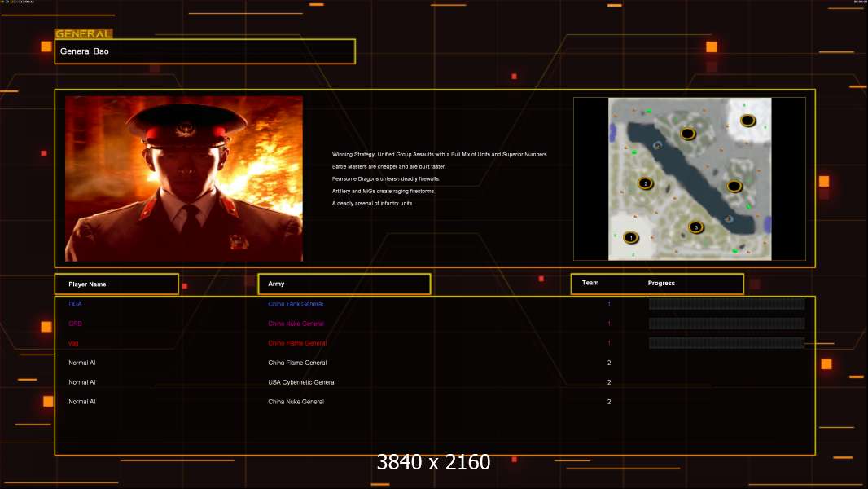Click team number 2 in USA Cybernetic General row
The image size is (868, 489).
tap(609, 382)
